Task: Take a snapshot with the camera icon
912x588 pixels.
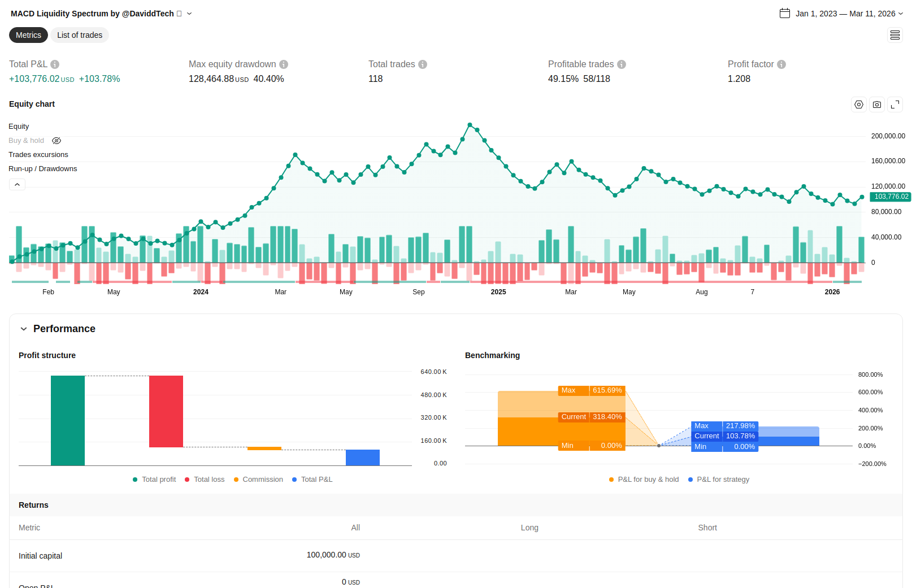Action: (877, 104)
